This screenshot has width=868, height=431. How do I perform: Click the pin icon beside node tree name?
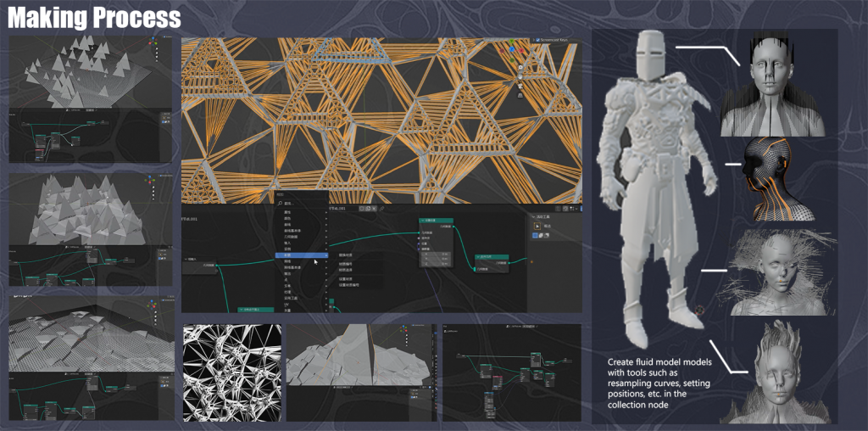click(x=381, y=209)
